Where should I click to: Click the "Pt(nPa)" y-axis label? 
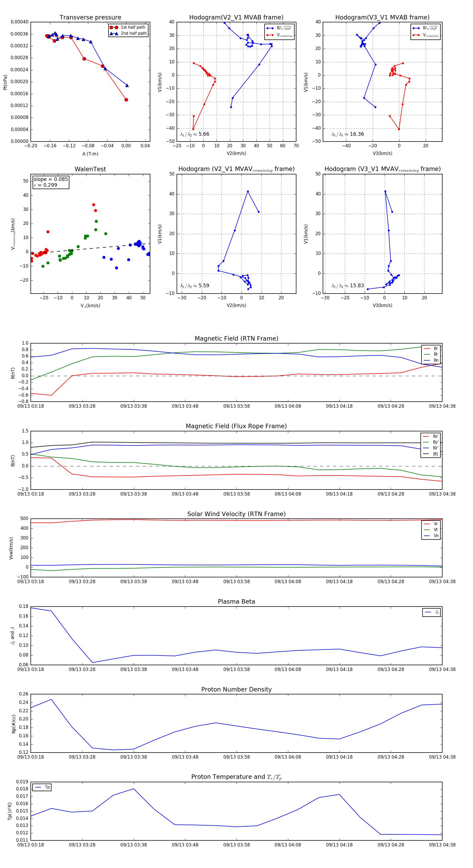point(5,82)
